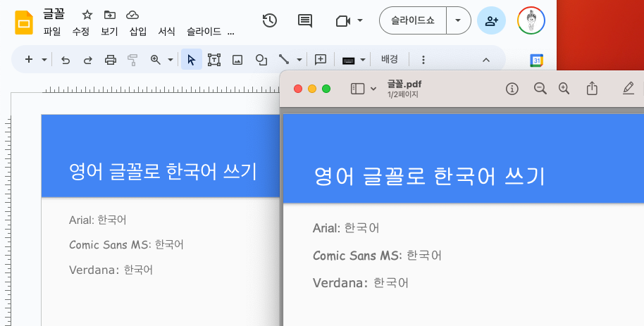This screenshot has height=326, width=644.
Task: Open markup pen tool in Preview
Action: coord(628,88)
